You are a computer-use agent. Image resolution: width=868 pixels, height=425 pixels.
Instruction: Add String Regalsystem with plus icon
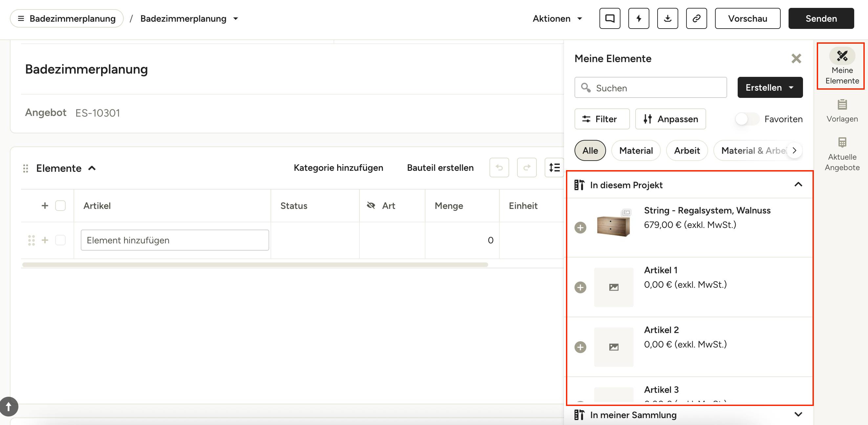pos(580,228)
